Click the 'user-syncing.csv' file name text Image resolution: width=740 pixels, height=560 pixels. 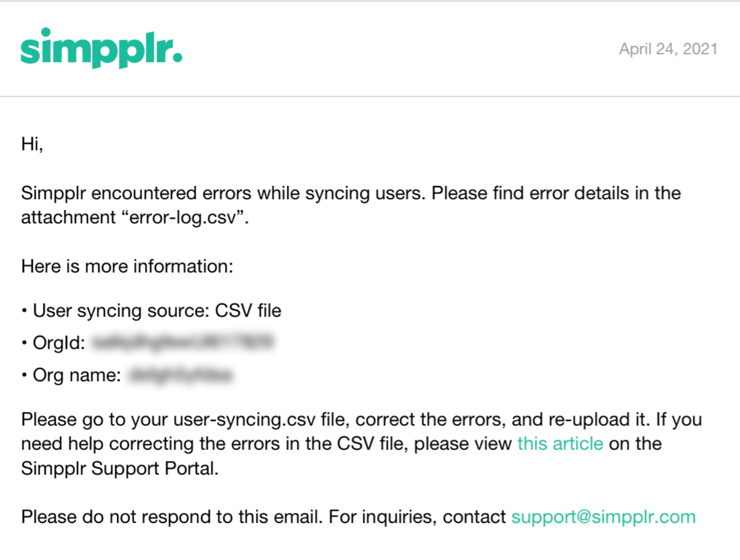click(x=245, y=420)
